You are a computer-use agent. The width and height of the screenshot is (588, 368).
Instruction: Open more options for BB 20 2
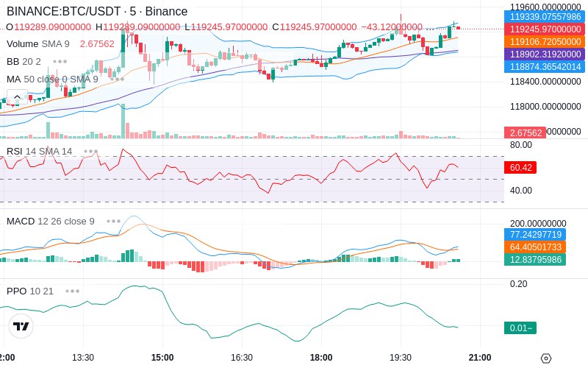(x=60, y=62)
